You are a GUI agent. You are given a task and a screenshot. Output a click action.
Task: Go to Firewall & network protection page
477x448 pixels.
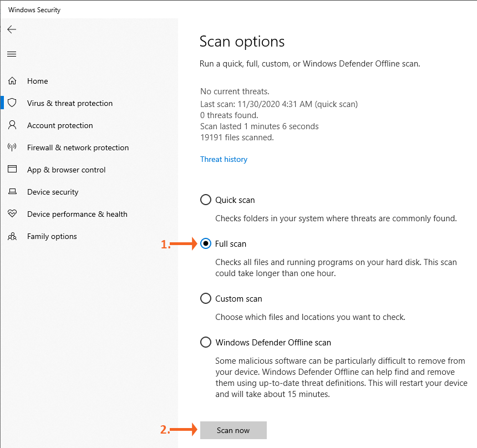78,147
